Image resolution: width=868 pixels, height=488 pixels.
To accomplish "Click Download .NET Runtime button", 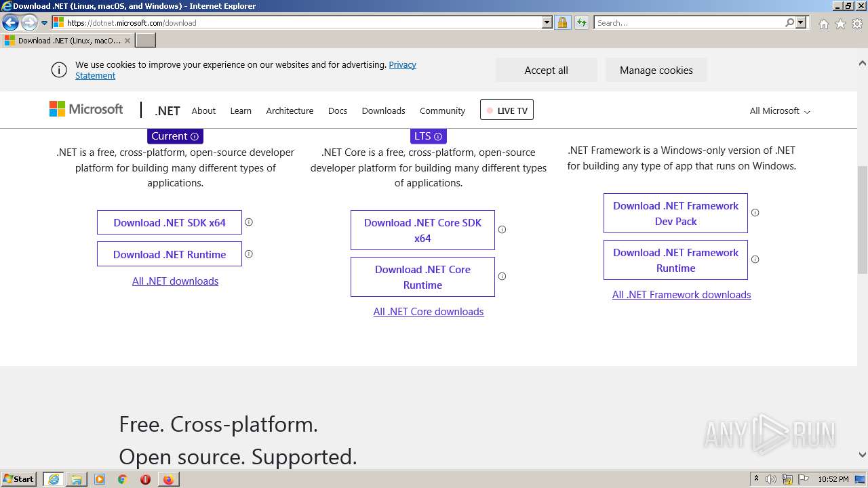I will pos(170,254).
